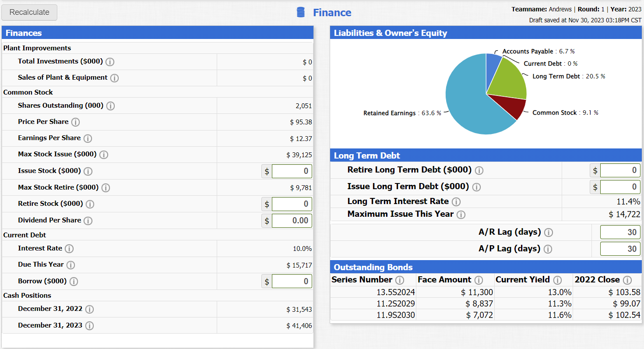This screenshot has height=349, width=644.
Task: Click the Long Term Debt pie slice
Action: coord(509,81)
